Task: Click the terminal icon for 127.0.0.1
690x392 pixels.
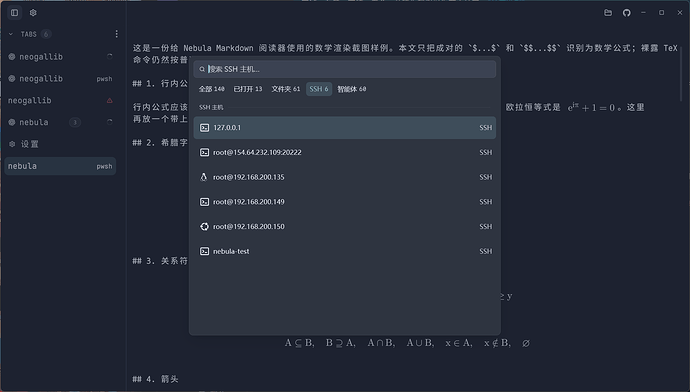Action: [x=204, y=128]
